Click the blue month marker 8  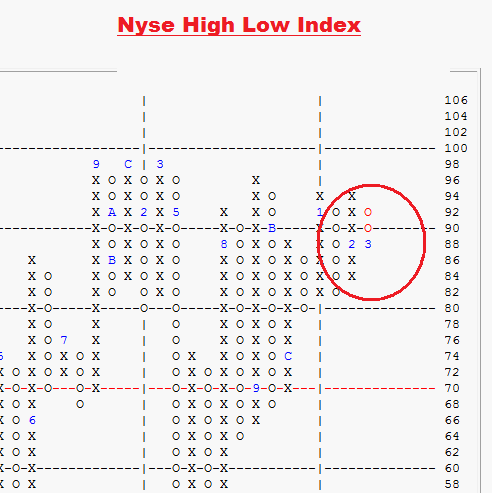224,244
